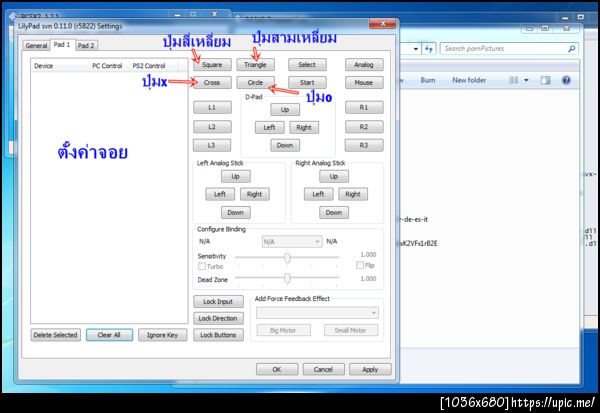This screenshot has height=413, width=600.
Task: Adjust the Sensitivity slider handle
Action: click(x=287, y=258)
